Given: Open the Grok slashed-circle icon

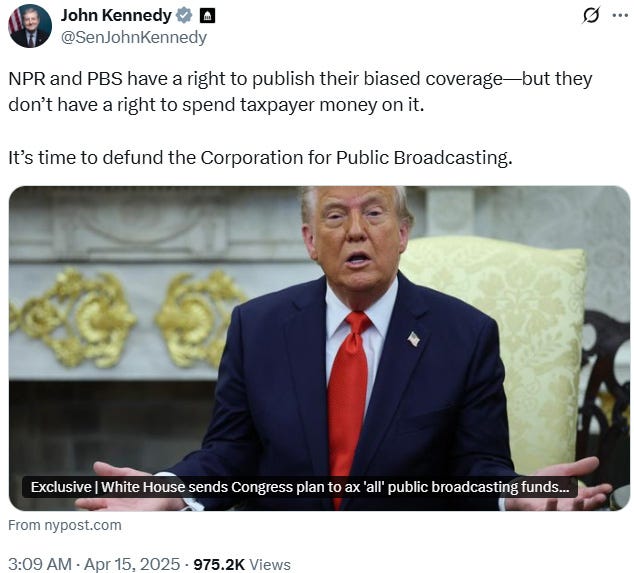Looking at the screenshot, I should (591, 15).
